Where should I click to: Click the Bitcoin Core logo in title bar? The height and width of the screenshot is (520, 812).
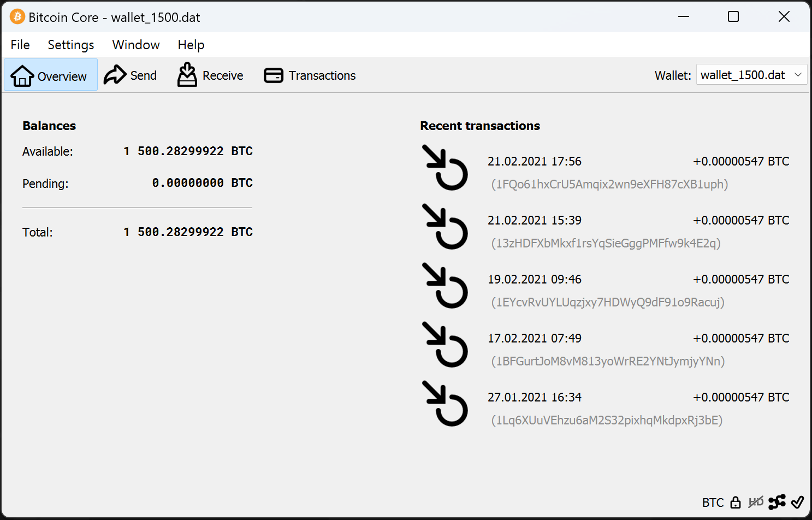[x=17, y=17]
